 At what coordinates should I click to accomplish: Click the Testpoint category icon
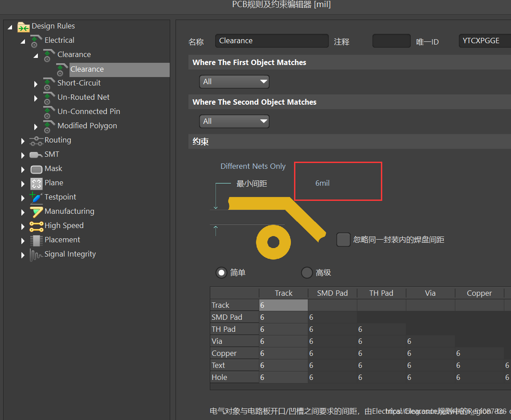click(36, 197)
